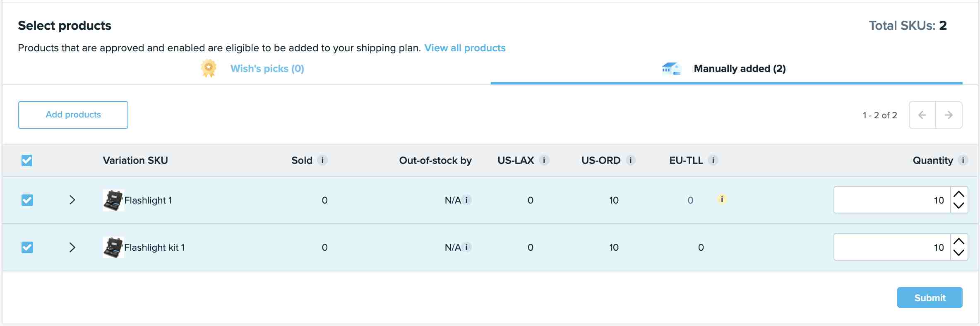The image size is (980, 326).
Task: Increase quantity for Flashlight 1
Action: pos(959,194)
